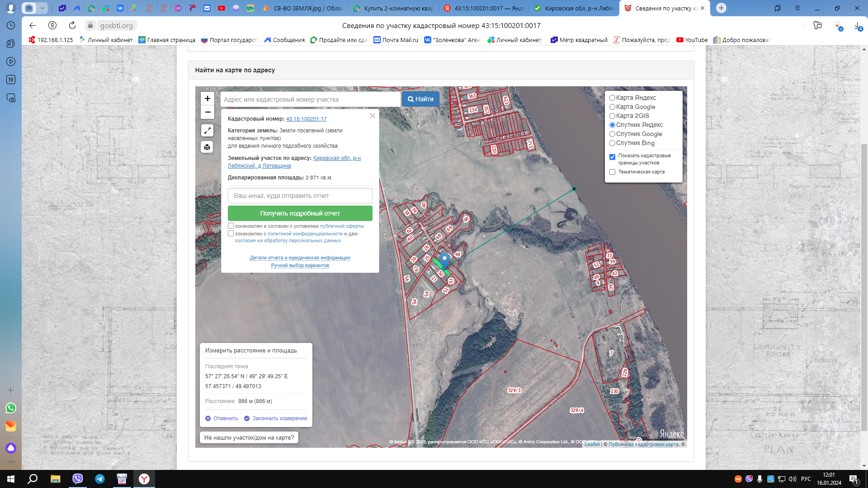Select Карта 2GIS map layer
Screen dimensions: 868x488
[x=613, y=116]
